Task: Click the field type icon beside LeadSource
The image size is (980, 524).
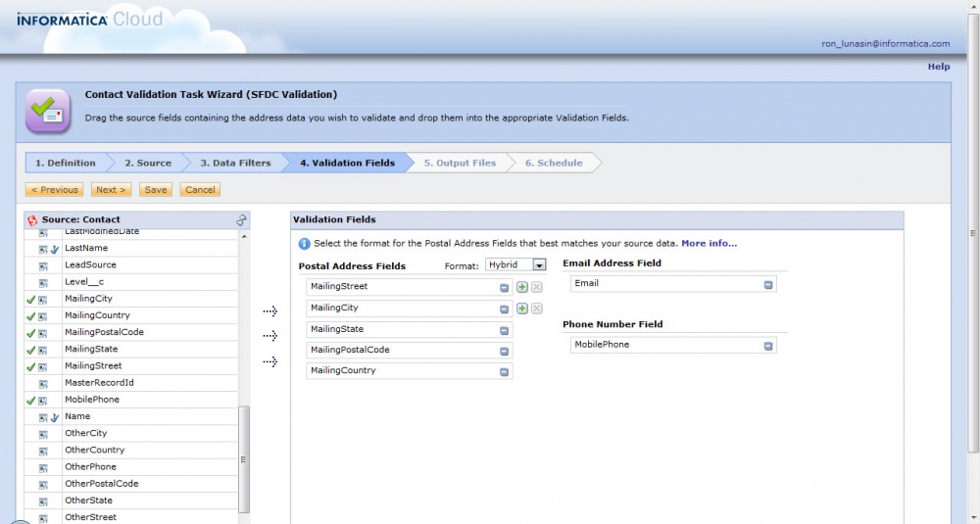Action: pyautogui.click(x=43, y=266)
